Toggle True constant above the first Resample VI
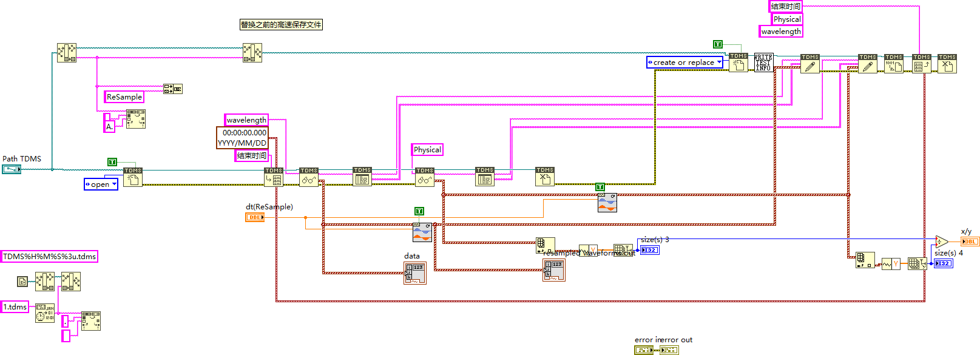 click(x=419, y=211)
